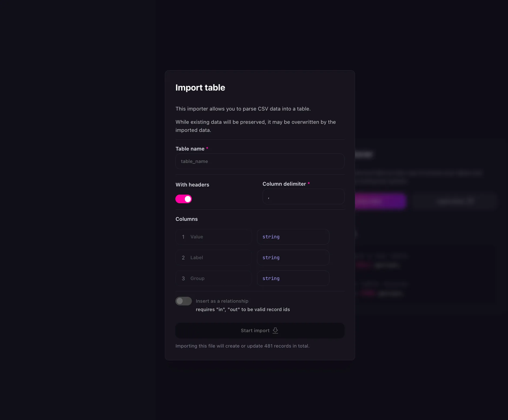508x420 pixels.
Task: Focus the Table name input field
Action: [260, 161]
